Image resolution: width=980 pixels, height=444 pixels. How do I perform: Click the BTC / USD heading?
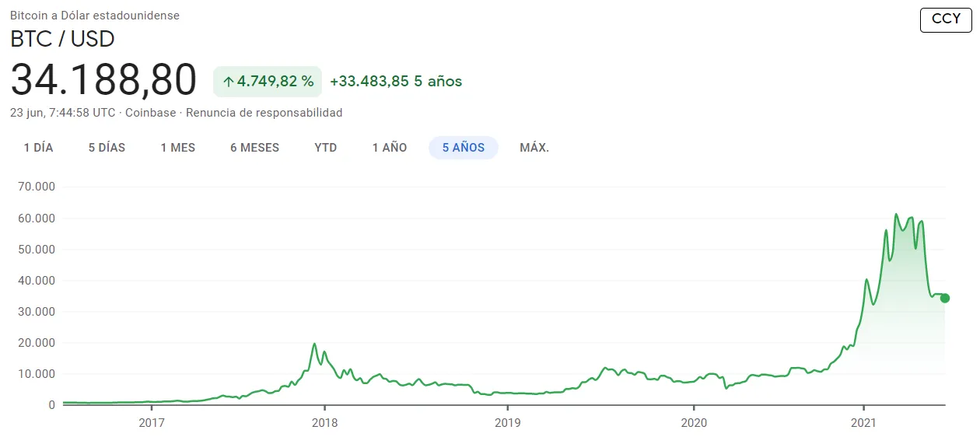point(62,37)
